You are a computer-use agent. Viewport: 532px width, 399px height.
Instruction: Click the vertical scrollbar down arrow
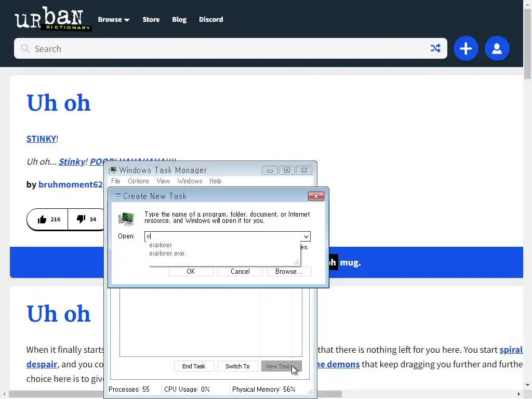tap(528, 385)
